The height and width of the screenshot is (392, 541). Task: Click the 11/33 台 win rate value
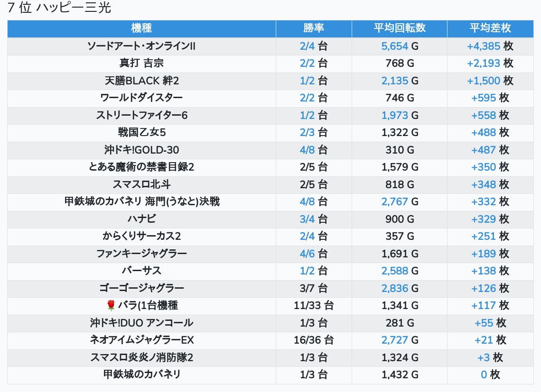coord(314,305)
